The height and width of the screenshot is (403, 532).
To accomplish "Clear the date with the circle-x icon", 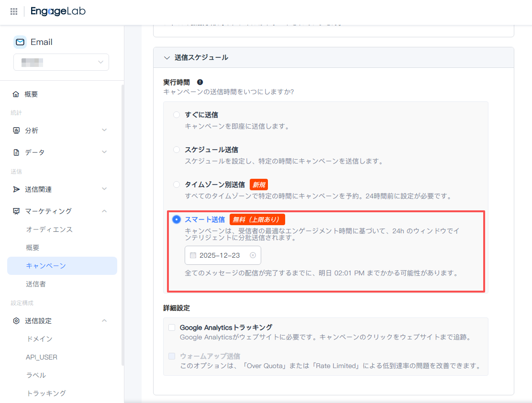I will (x=253, y=255).
